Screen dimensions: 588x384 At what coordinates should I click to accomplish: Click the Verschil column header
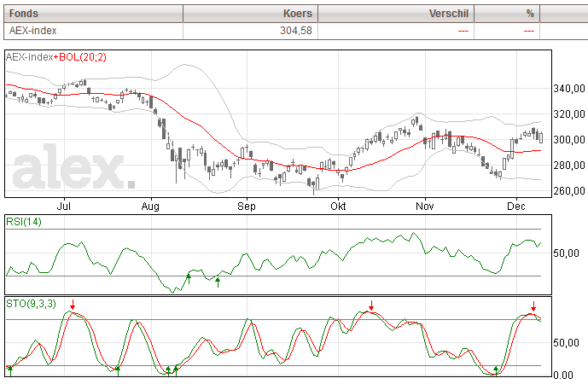point(396,14)
